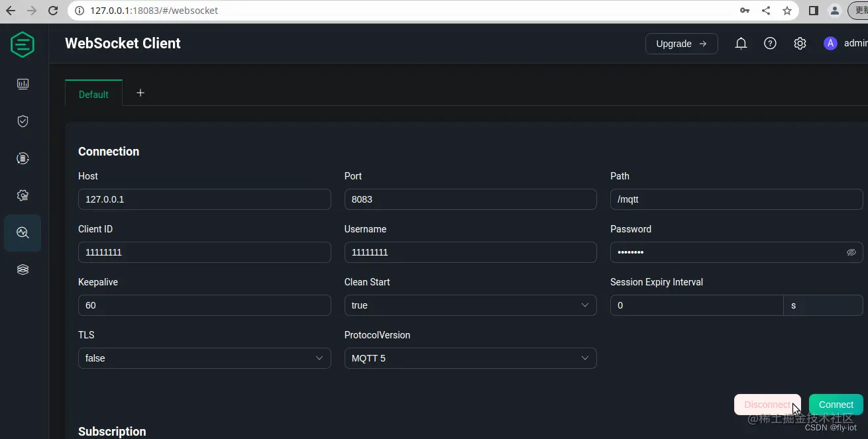Focus the Port input field
The width and height of the screenshot is (868, 439).
pyautogui.click(x=470, y=199)
